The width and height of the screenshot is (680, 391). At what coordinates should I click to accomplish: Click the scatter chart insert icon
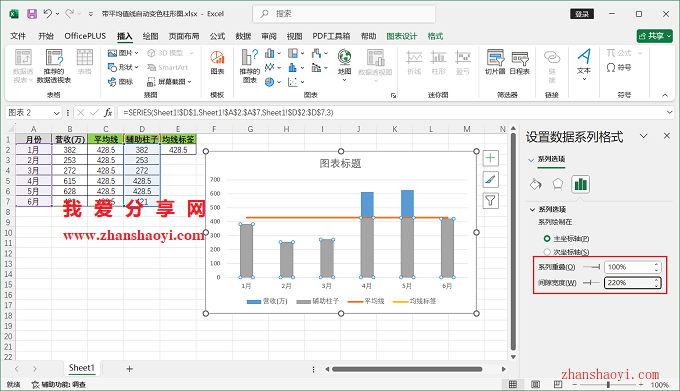point(293,81)
